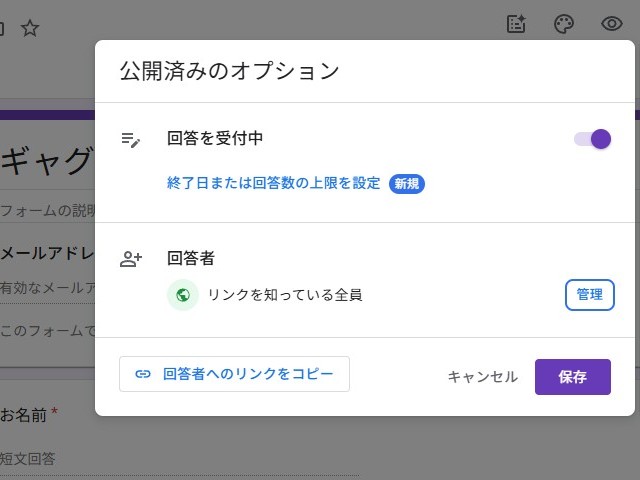The image size is (640, 480).
Task: Click the 回答者 heading
Action: [x=191, y=258]
